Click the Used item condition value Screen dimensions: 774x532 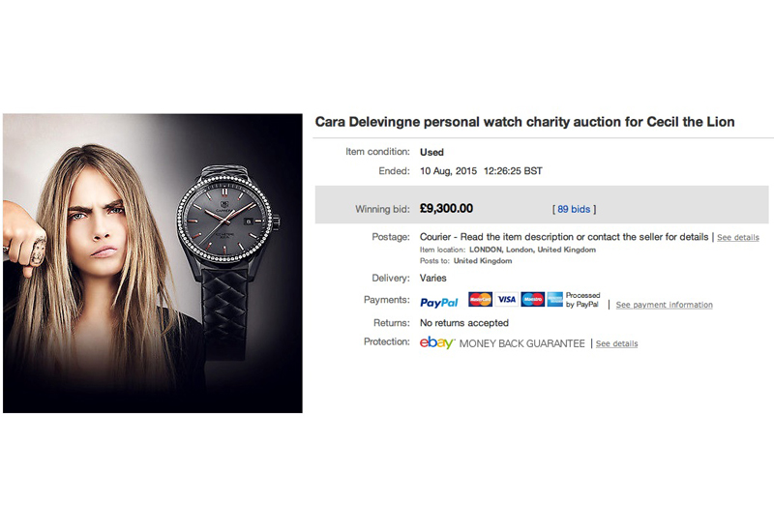(432, 152)
